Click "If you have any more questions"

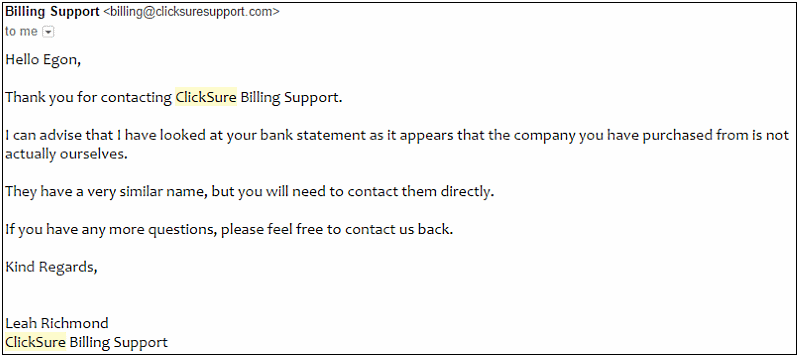click(x=111, y=230)
